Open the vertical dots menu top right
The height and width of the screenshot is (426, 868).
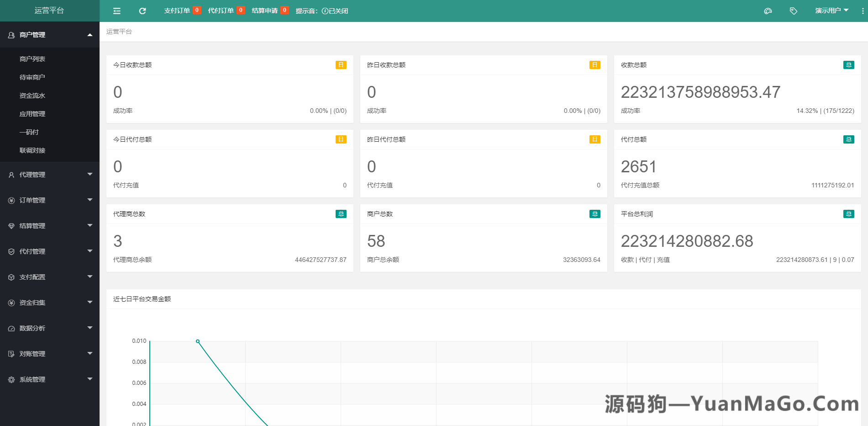click(862, 11)
